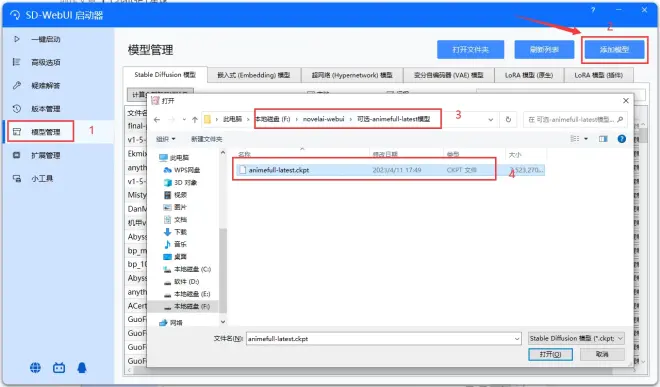Viewport: 660px width, 387px height.
Task: Open 疑难解答 in the sidebar
Action: 45,85
